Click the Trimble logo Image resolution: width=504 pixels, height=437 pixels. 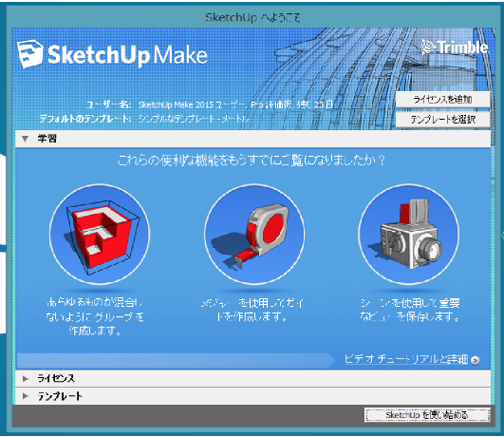[455, 47]
